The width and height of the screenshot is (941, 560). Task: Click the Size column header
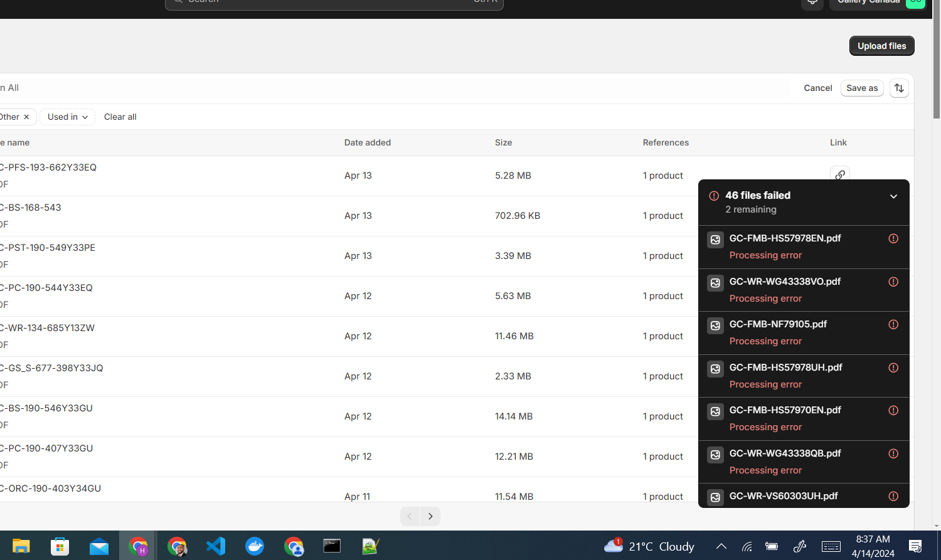[503, 142]
